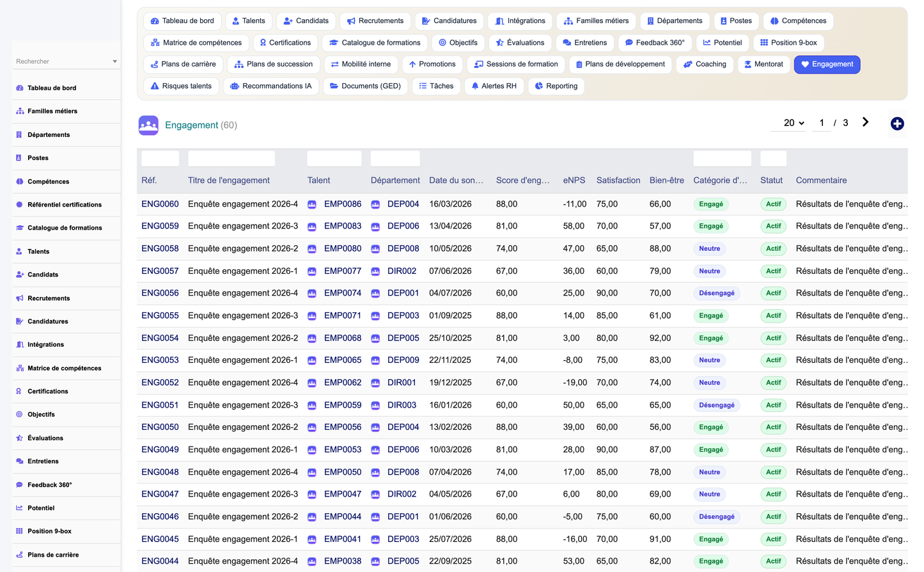The width and height of the screenshot is (924, 572).
Task: Open the rows-per-page dropdown showing 20
Action: [794, 123]
